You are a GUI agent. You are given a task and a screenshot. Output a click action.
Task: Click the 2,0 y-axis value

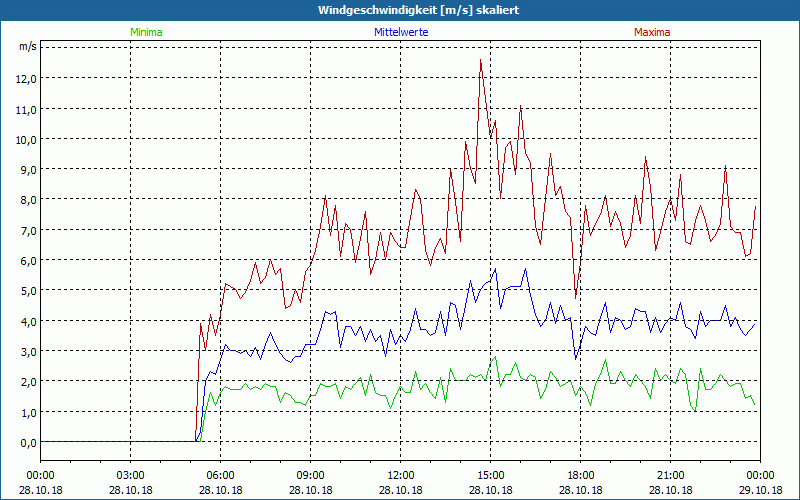(29, 382)
